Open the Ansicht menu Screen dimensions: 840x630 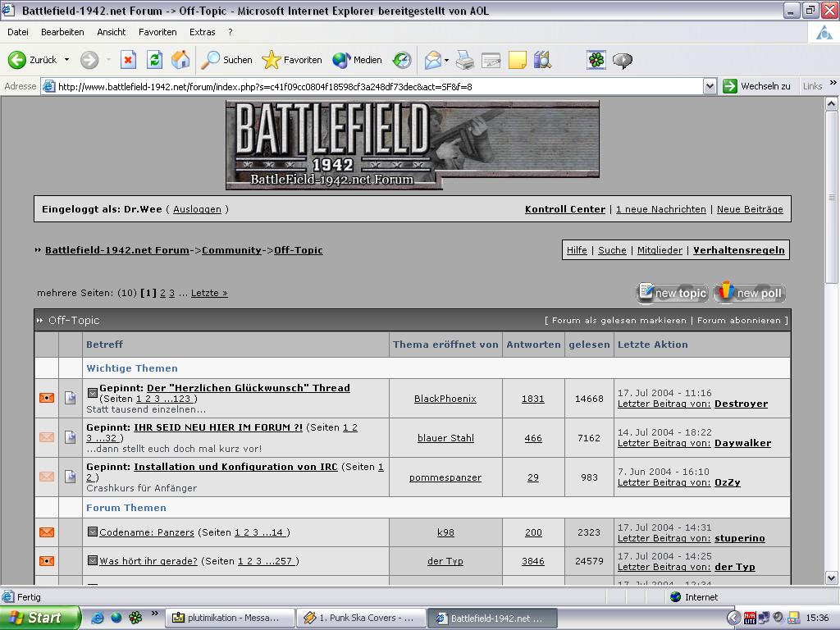[x=112, y=32]
